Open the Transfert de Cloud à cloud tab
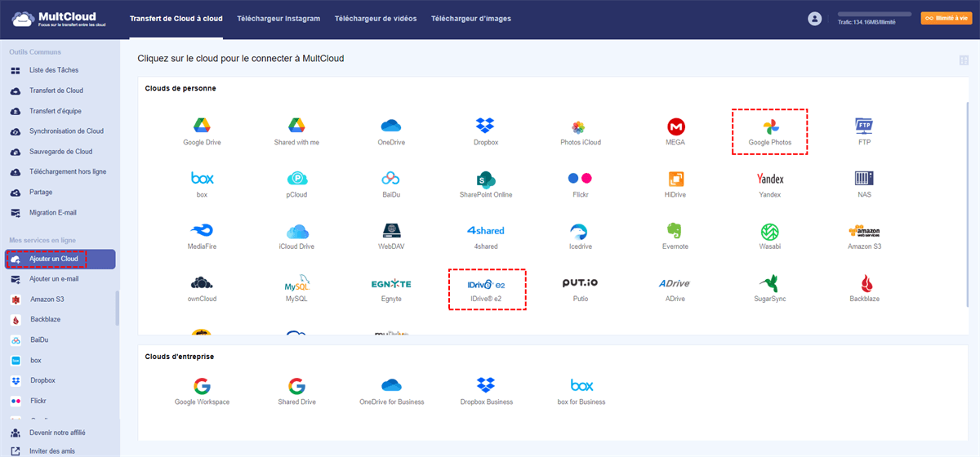This screenshot has width=980, height=457. [176, 18]
